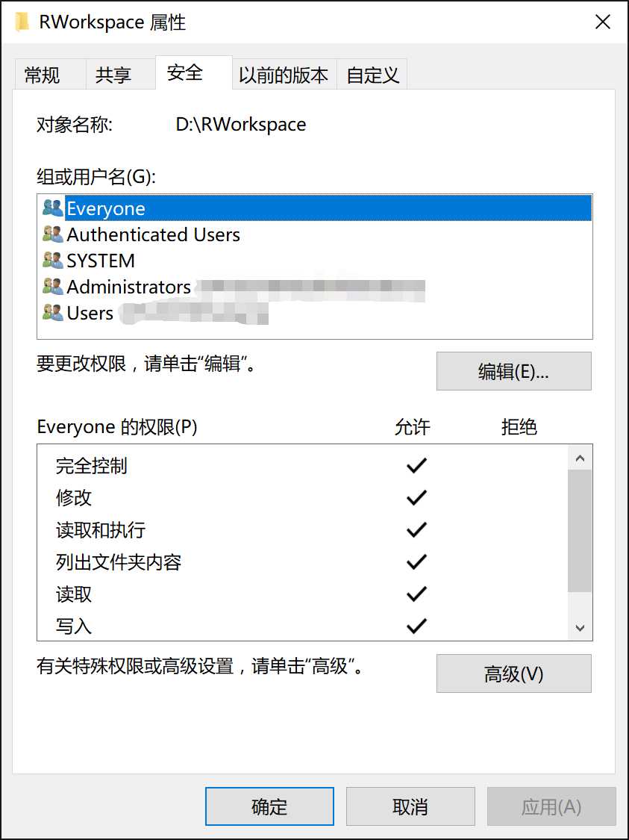Viewport: 629px width, 840px height.
Task: Click the 编辑(E) button
Action: [x=513, y=371]
